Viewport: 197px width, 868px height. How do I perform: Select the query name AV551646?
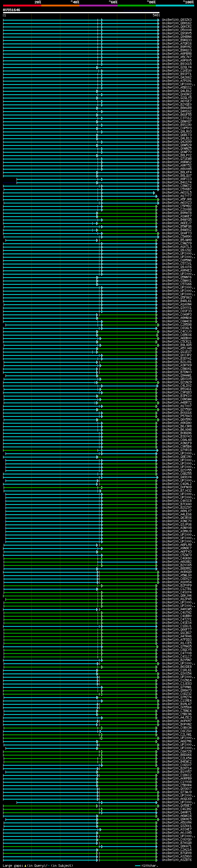[11, 10]
